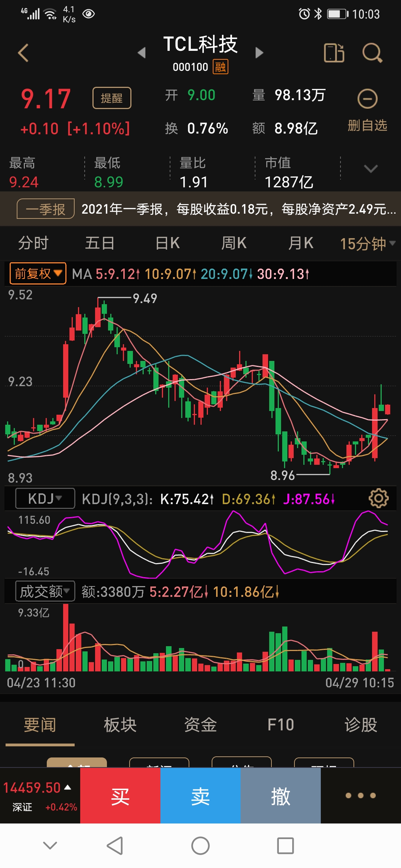Image resolution: width=401 pixels, height=868 pixels.
Task: Hide navigation bar with down chevron
Action: coord(50,845)
